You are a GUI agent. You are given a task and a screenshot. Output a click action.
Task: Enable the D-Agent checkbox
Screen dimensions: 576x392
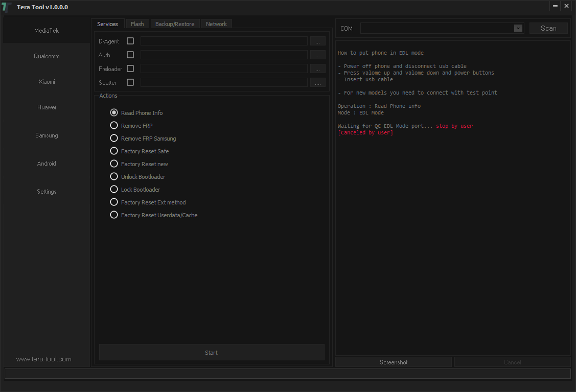point(130,41)
